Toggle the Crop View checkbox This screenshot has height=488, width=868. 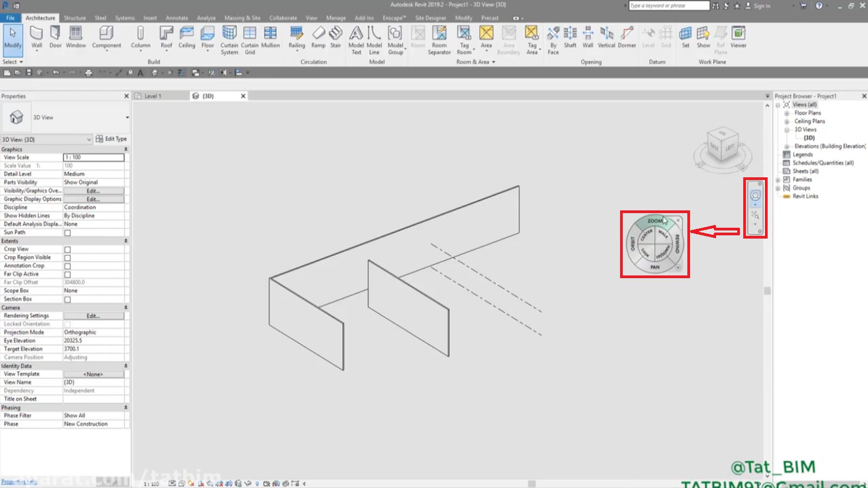click(68, 250)
